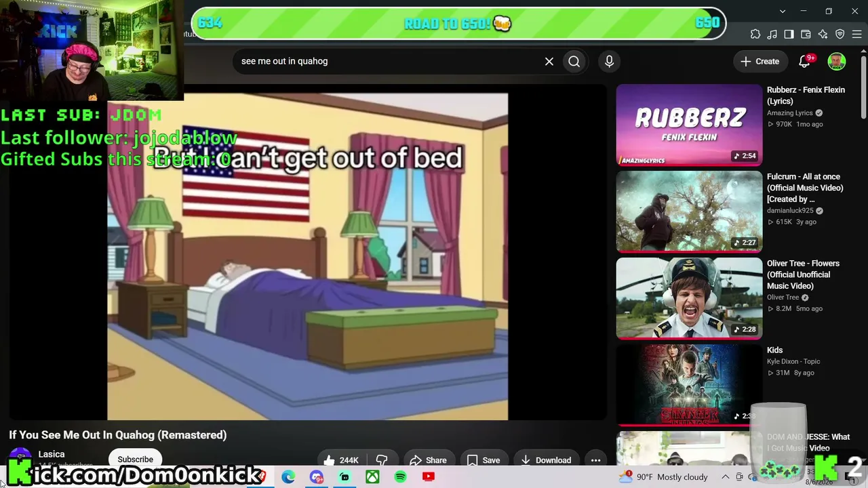Open 'Rubberz - Fenix Flexin (Lyrics)' title

click(806, 96)
